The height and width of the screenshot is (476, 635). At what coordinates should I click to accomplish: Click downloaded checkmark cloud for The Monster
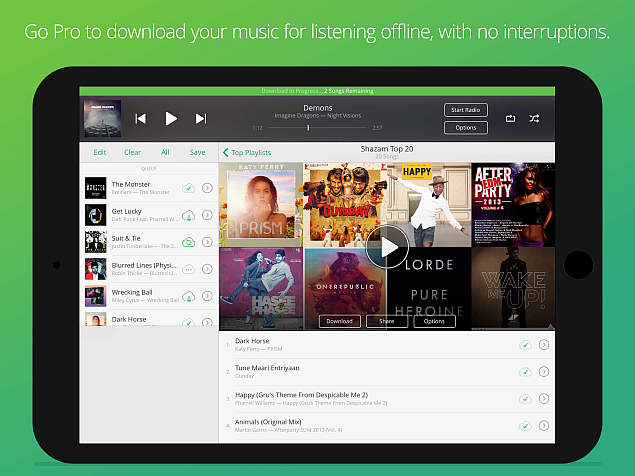pos(188,188)
